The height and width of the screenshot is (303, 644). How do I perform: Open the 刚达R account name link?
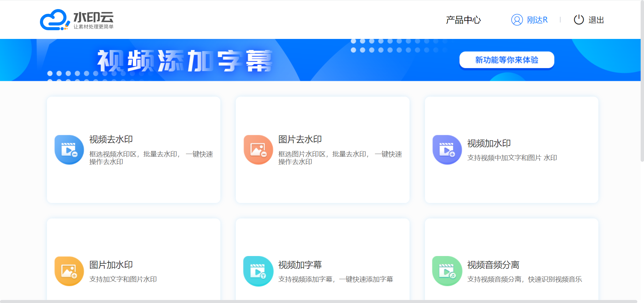pos(537,20)
